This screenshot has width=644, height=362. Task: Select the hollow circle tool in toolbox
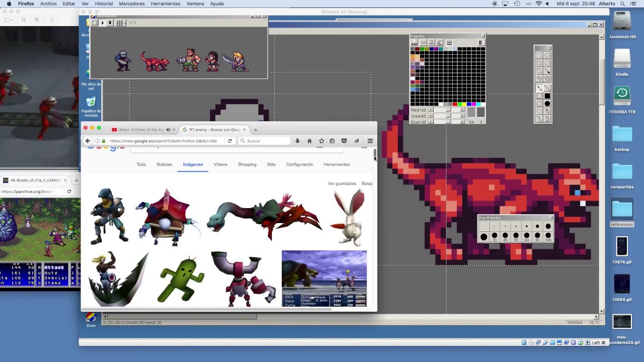(539, 103)
